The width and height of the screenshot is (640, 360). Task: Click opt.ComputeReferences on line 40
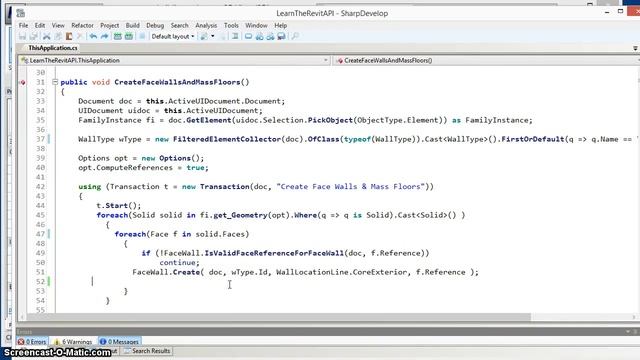125,168
